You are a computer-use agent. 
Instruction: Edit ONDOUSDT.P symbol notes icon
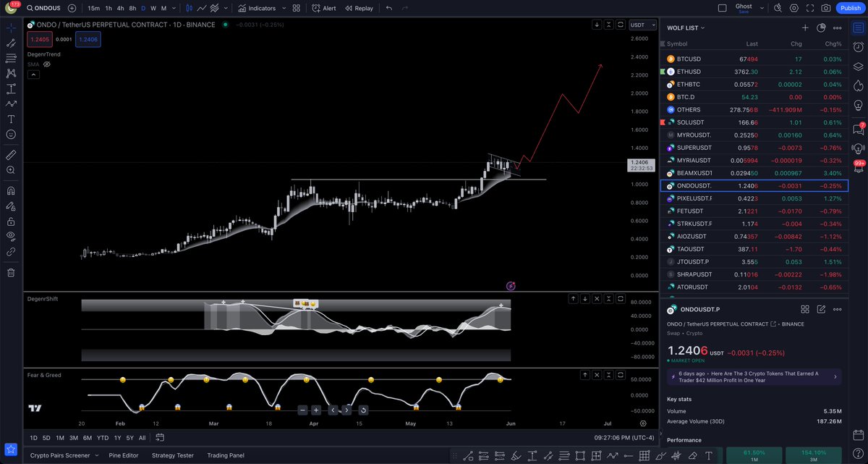pos(821,308)
